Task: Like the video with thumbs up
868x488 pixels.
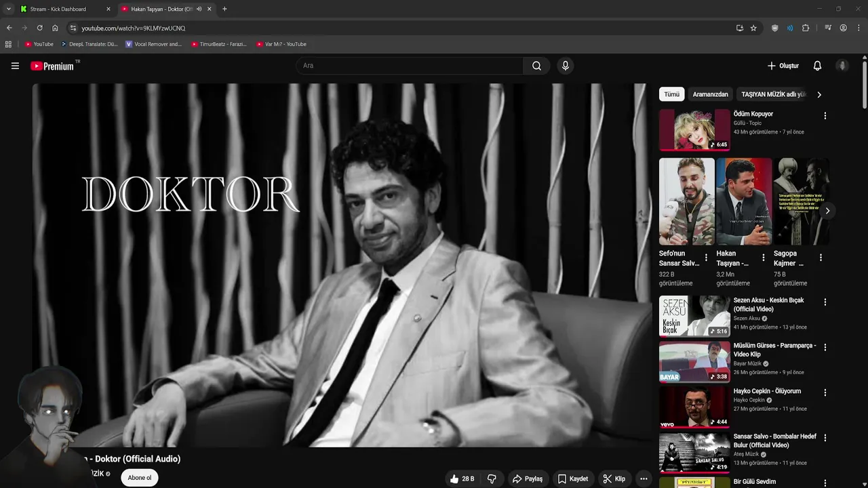Action: point(462,479)
